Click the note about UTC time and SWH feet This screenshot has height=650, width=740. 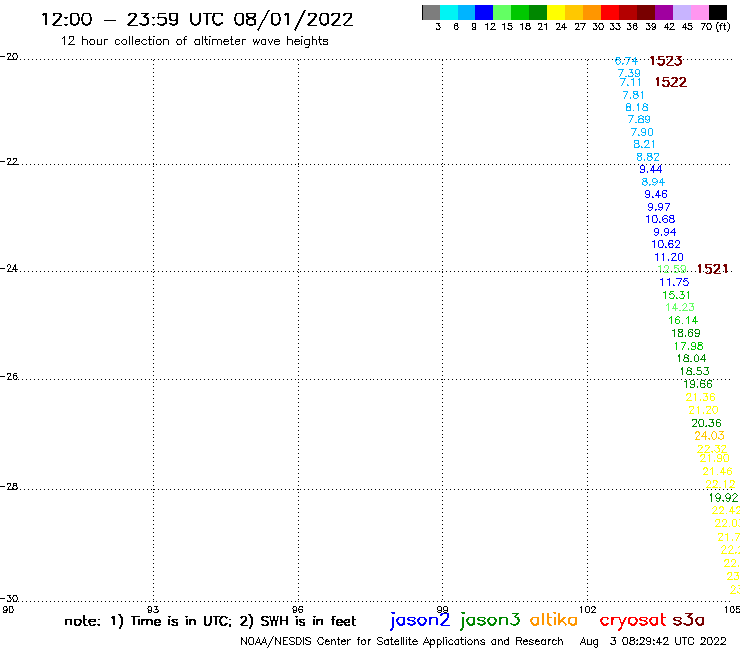[210, 621]
